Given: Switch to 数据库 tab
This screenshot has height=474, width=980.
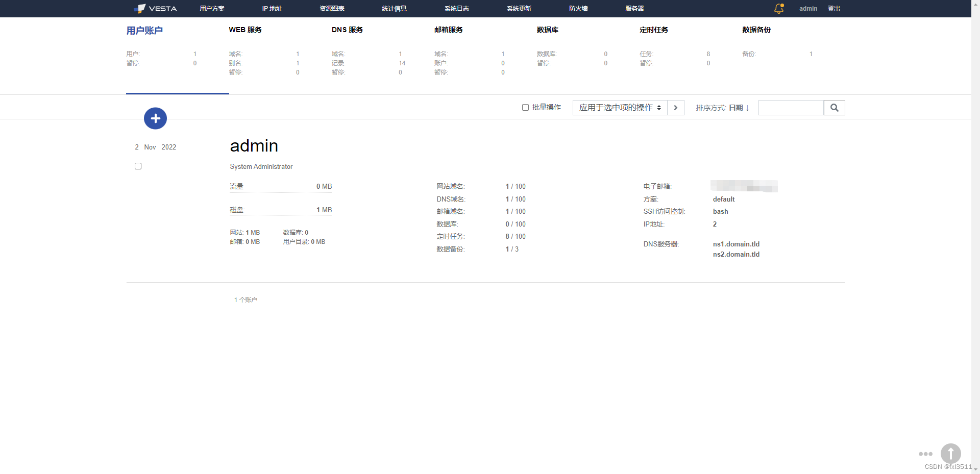Looking at the screenshot, I should (548, 30).
